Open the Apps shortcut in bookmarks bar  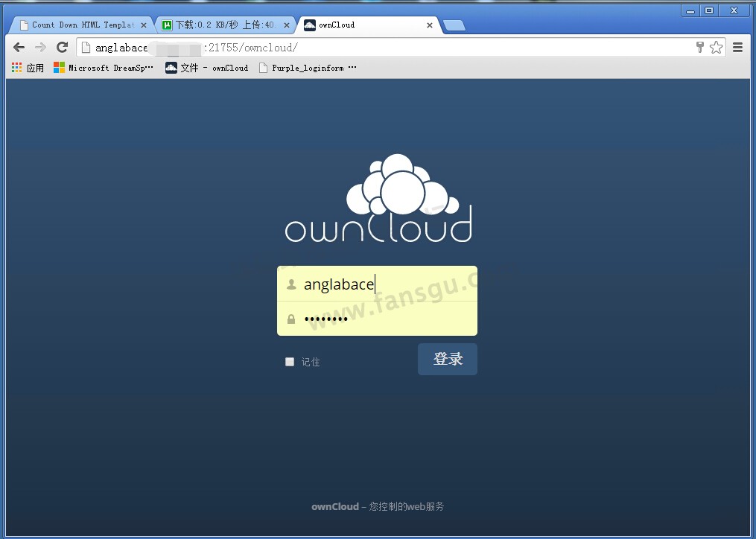(x=28, y=68)
